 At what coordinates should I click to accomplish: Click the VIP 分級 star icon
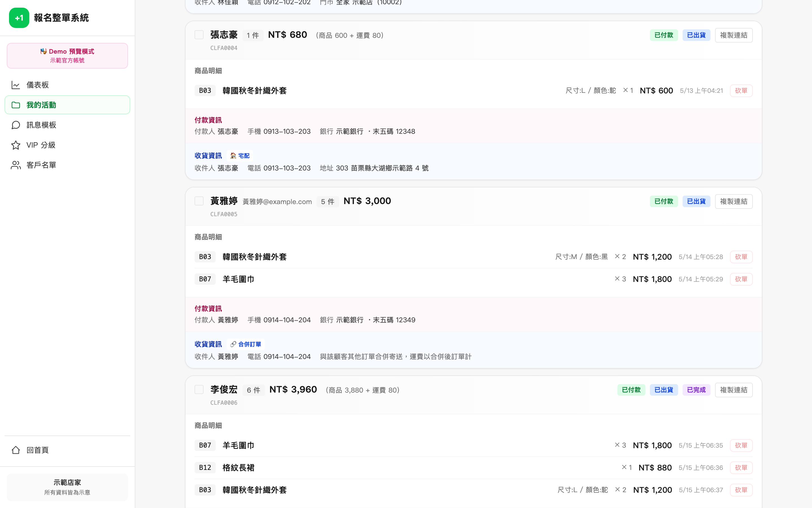click(16, 145)
